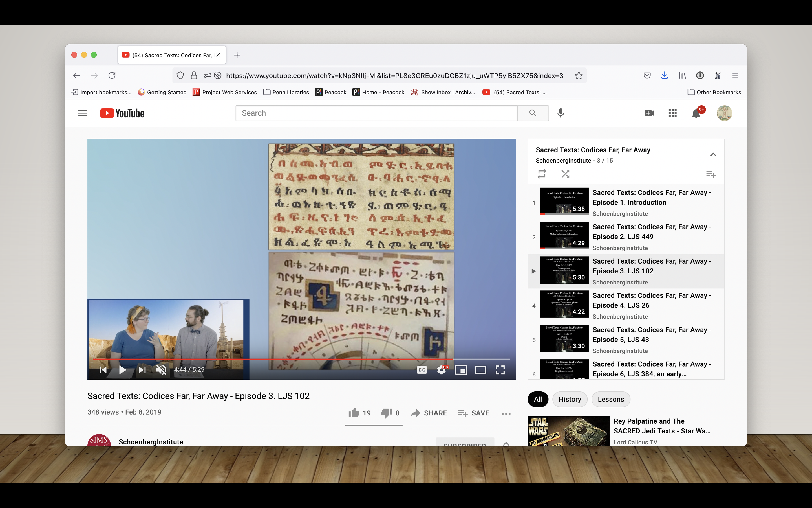Click into the YouTube search field

tap(376, 113)
